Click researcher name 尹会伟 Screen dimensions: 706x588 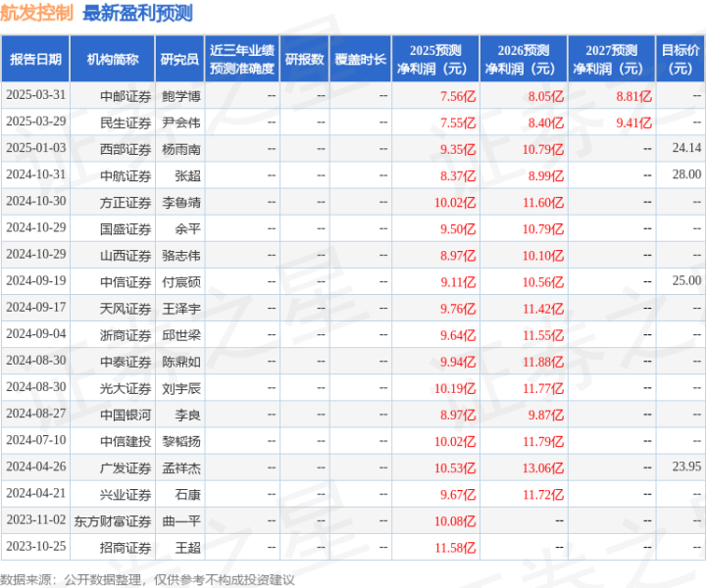click(181, 122)
